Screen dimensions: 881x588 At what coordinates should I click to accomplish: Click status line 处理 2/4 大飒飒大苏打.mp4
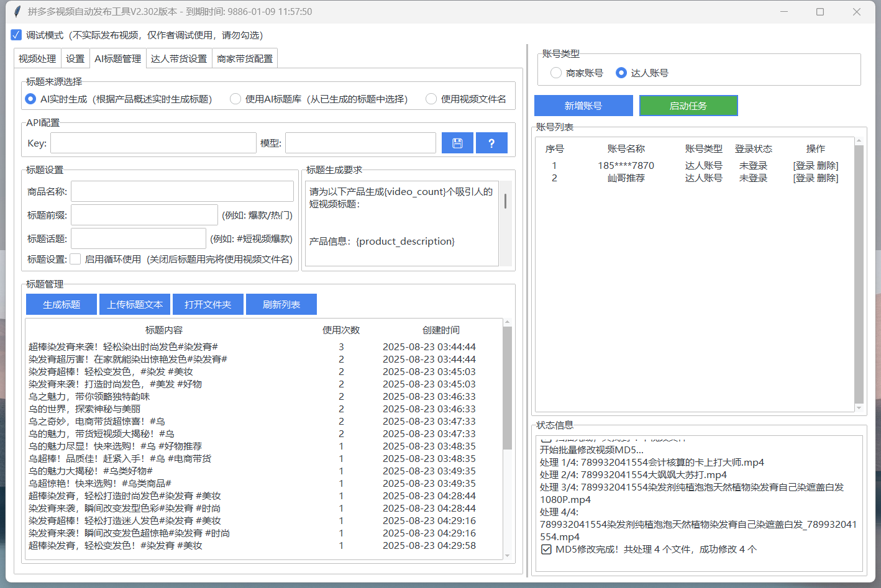click(x=633, y=475)
